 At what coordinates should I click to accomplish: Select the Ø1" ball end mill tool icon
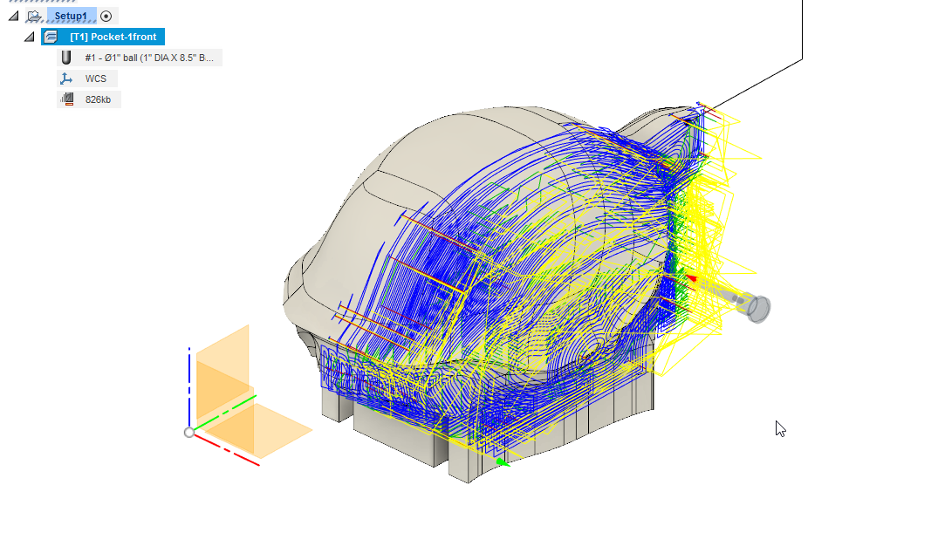(x=67, y=57)
